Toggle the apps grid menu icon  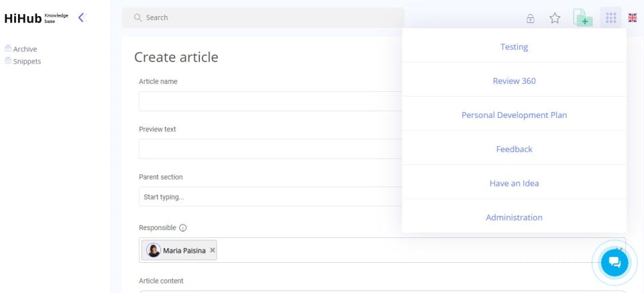click(x=610, y=18)
